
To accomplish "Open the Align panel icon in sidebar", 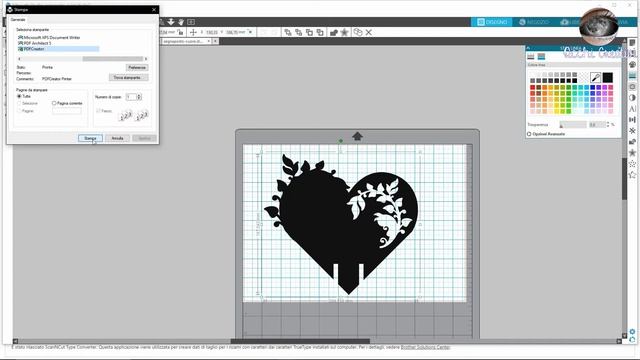I will coord(632,120).
